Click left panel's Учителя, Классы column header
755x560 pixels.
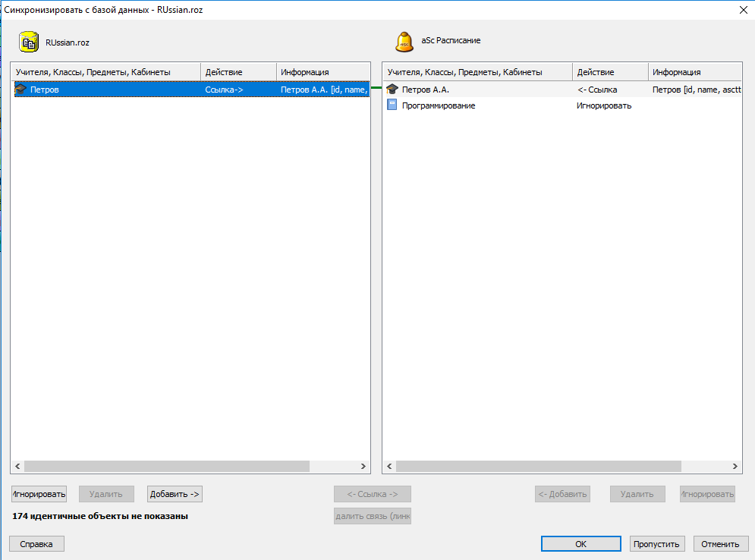coord(105,72)
